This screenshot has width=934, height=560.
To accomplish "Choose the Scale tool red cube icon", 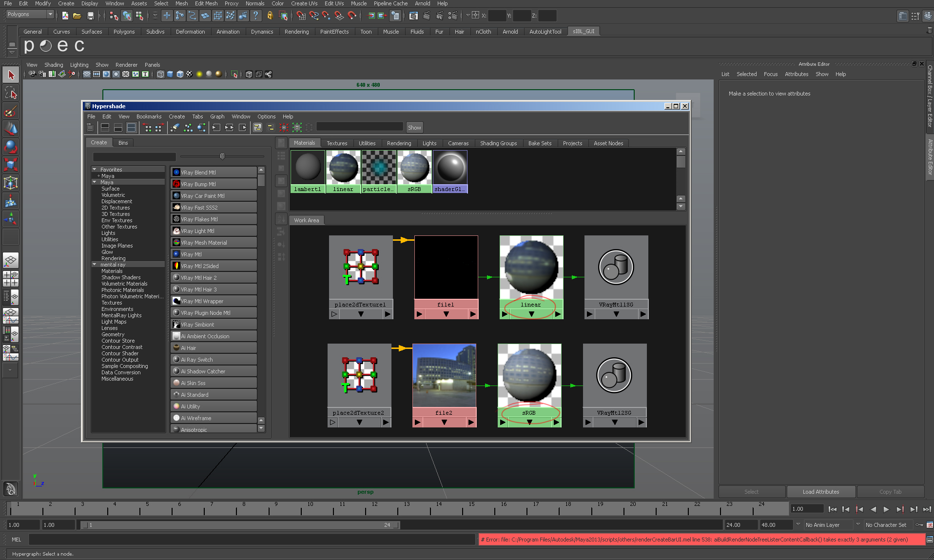I will [11, 165].
